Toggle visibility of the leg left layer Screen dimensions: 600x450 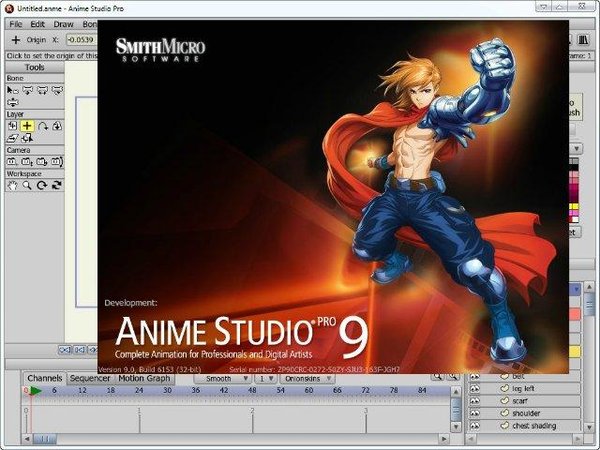point(474,388)
